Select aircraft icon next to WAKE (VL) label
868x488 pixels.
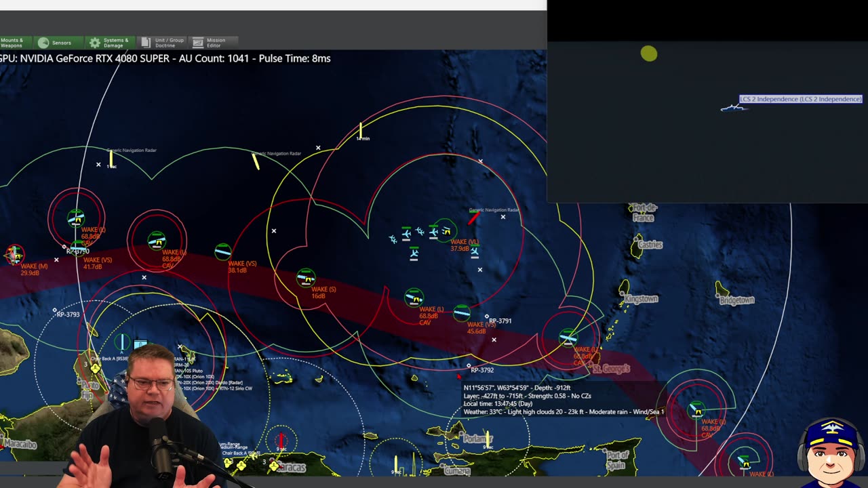click(475, 252)
